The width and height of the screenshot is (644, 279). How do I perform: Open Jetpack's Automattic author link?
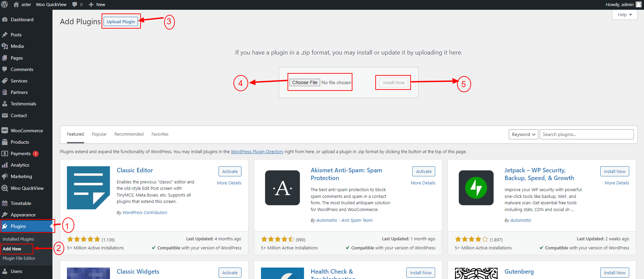tap(521, 220)
